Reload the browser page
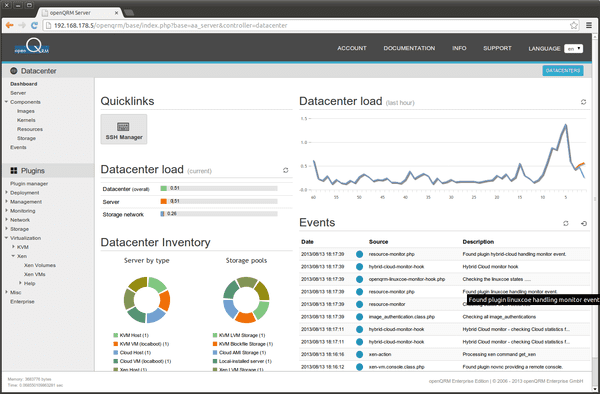This screenshot has height=394, width=600. (34, 25)
